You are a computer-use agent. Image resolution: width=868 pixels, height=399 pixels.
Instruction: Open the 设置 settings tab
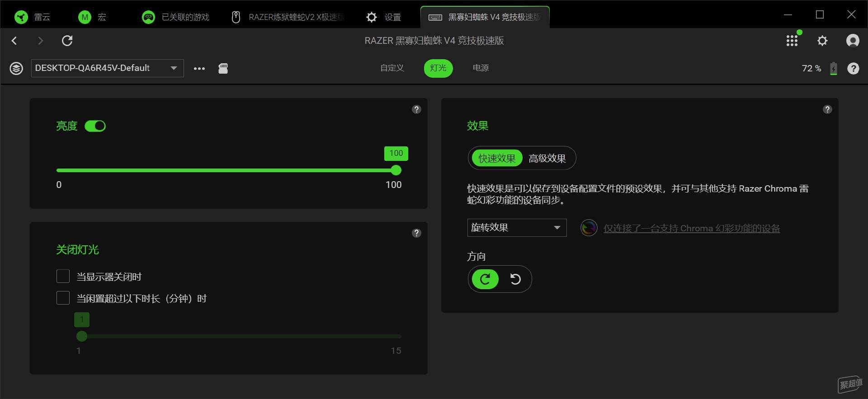point(384,17)
